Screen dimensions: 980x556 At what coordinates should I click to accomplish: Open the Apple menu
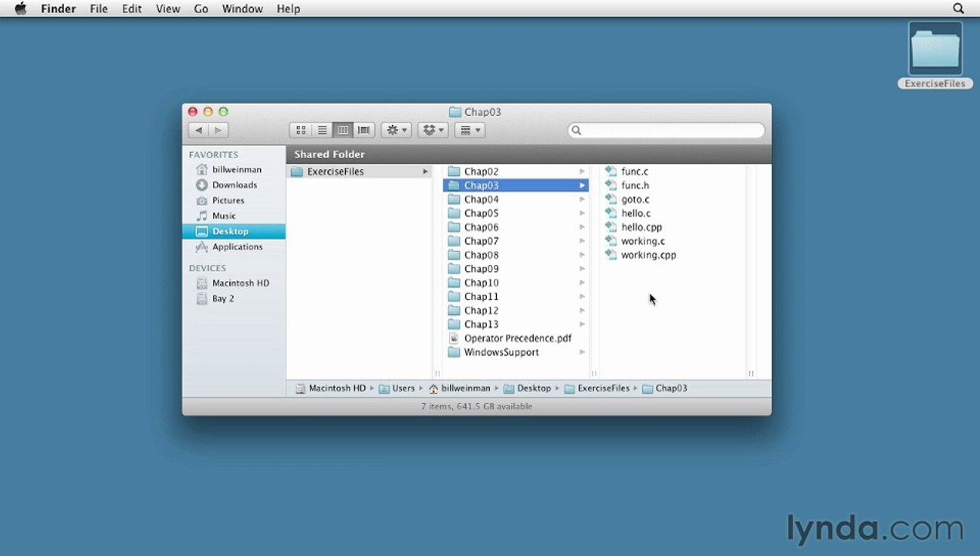[x=21, y=8]
